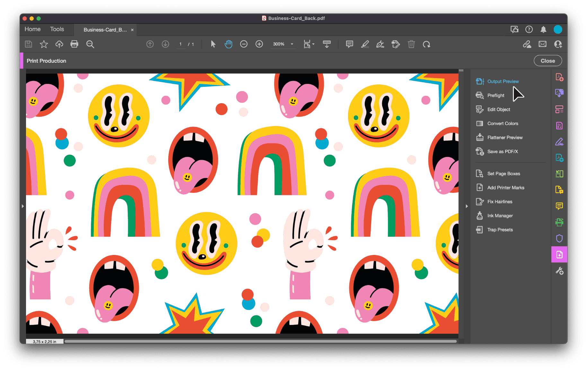Share the file with others icon

(558, 44)
